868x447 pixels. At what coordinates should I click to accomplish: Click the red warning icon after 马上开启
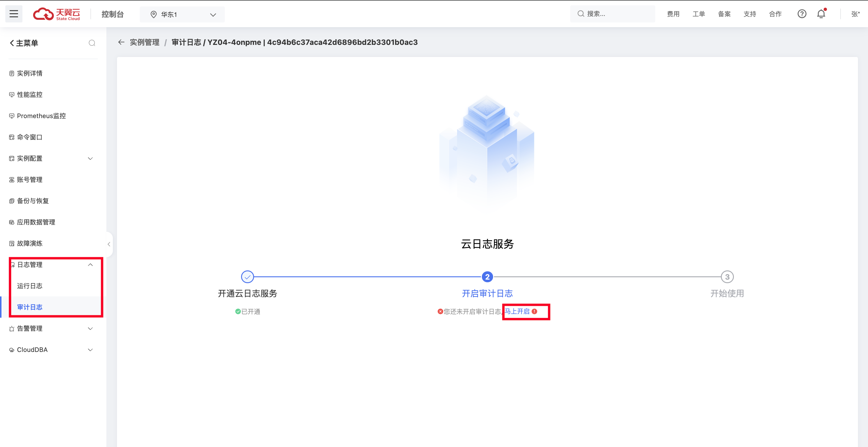534,311
